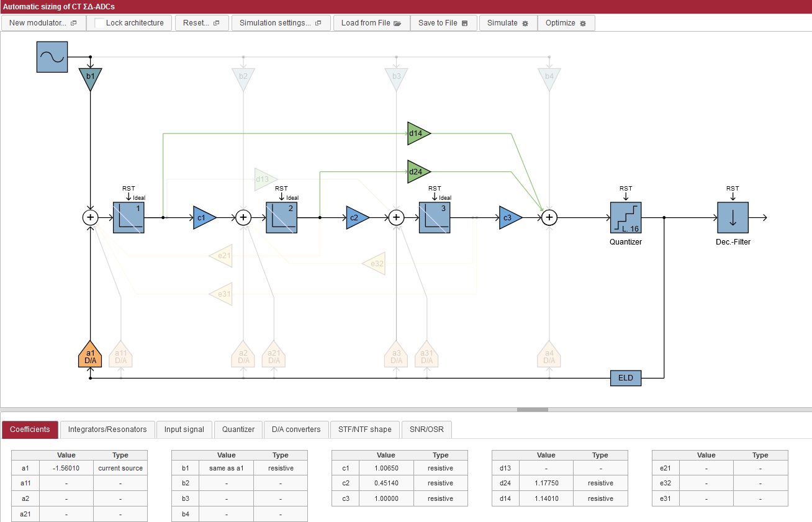Open the Integrators/Resonators tab

click(107, 430)
